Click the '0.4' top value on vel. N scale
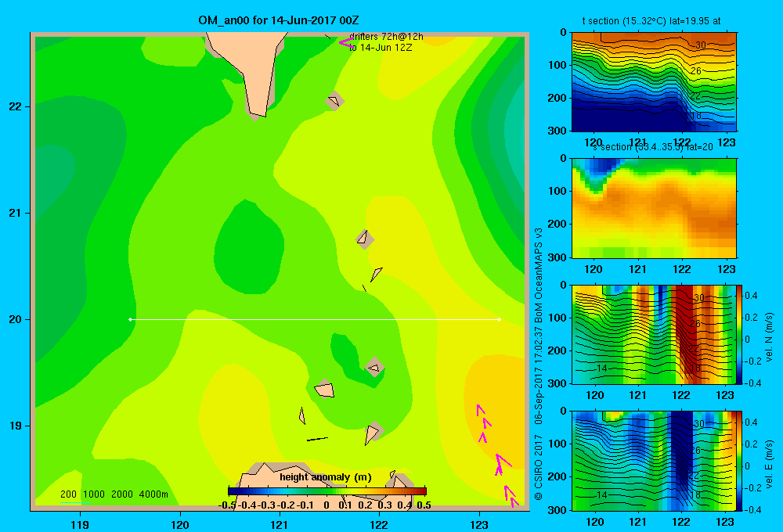This screenshot has height=532, width=783. click(x=751, y=296)
